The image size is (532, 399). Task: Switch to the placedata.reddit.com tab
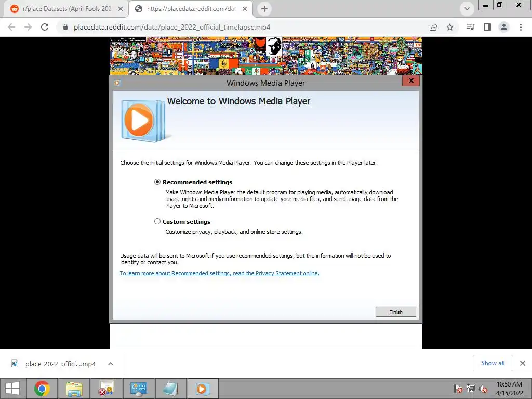191,9
